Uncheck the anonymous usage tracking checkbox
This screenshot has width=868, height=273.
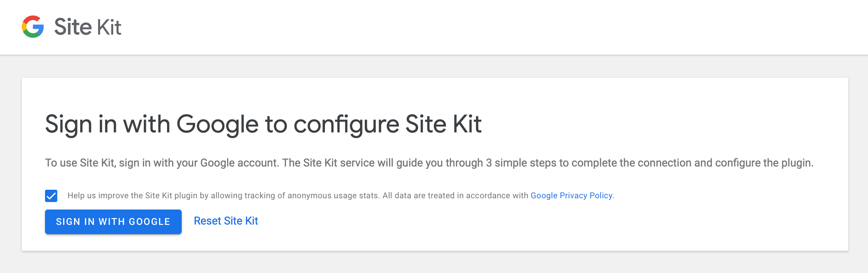[x=51, y=196]
